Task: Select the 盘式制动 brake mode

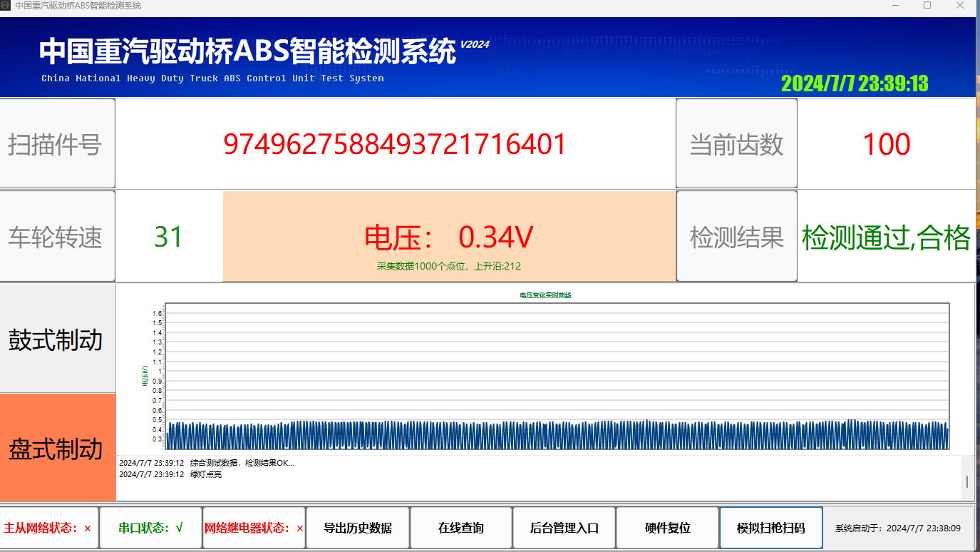Action: [x=58, y=448]
